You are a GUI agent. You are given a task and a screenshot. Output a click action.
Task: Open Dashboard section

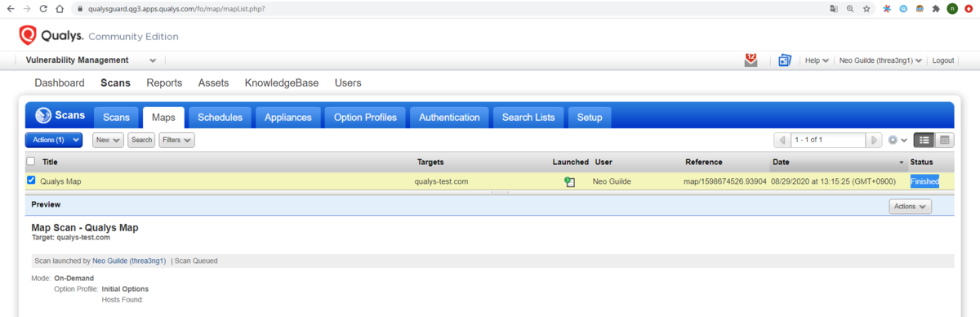[x=60, y=83]
